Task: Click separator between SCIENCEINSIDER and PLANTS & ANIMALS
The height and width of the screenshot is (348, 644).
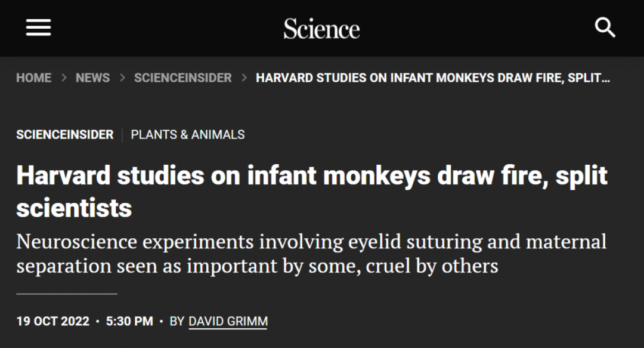Action: pyautogui.click(x=122, y=135)
